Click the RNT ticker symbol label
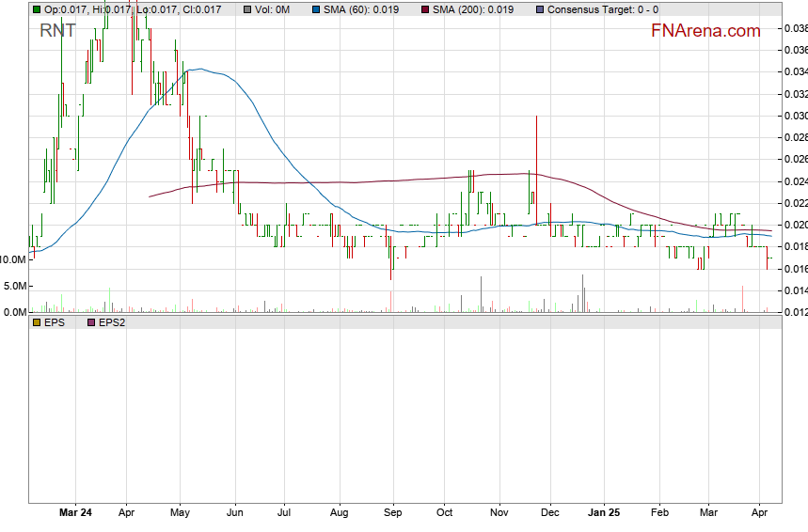Screen dimensions: 808x532 (x=57, y=30)
